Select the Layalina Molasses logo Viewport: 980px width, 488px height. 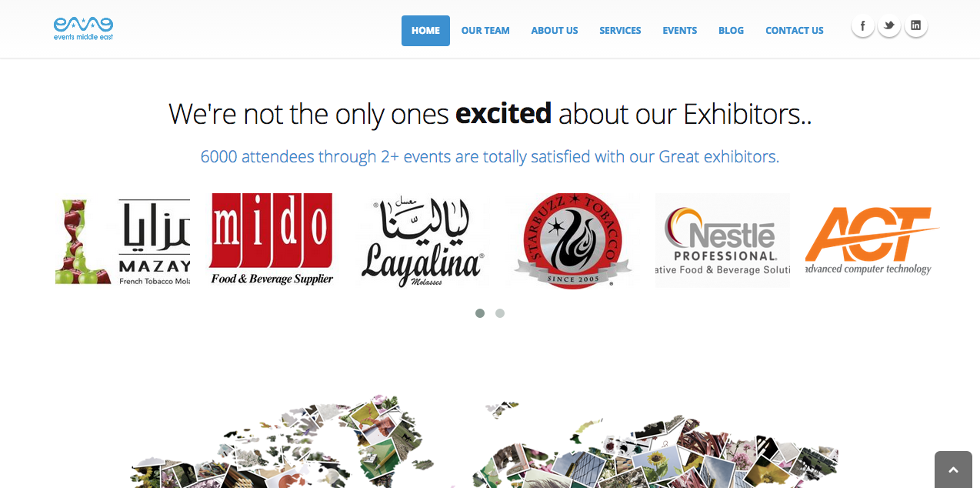pyautogui.click(x=423, y=242)
